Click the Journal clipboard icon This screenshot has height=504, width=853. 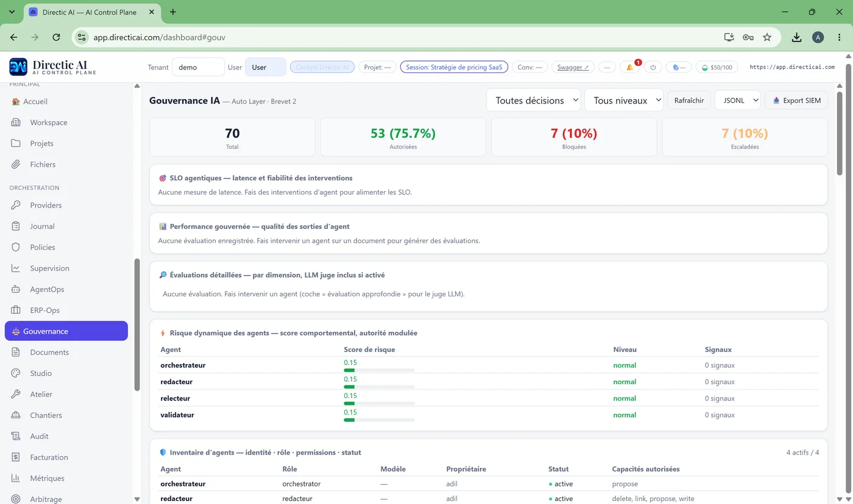(16, 226)
